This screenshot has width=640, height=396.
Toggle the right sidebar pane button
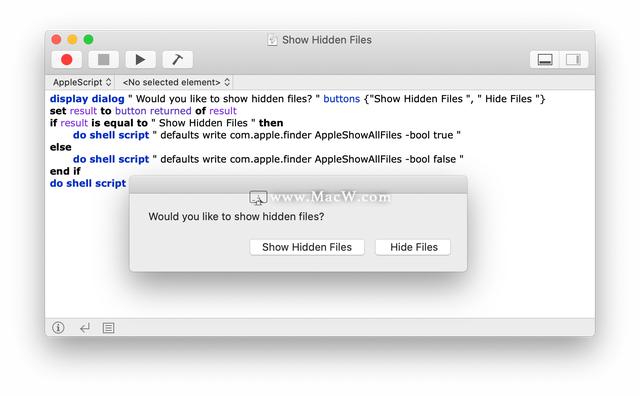[x=573, y=60]
